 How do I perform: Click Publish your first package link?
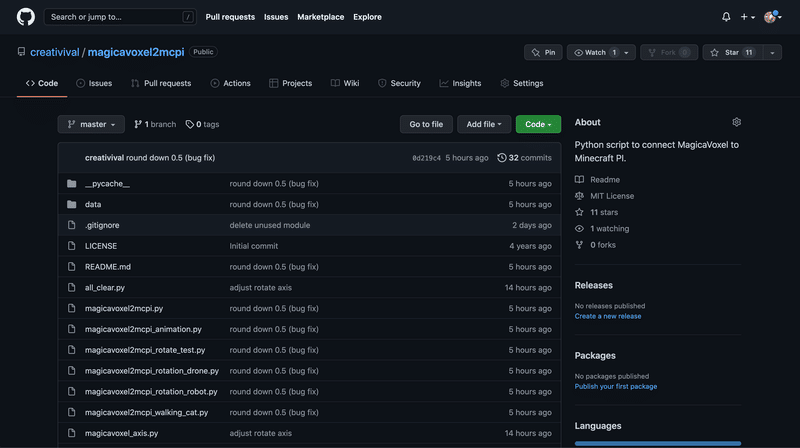click(x=616, y=386)
